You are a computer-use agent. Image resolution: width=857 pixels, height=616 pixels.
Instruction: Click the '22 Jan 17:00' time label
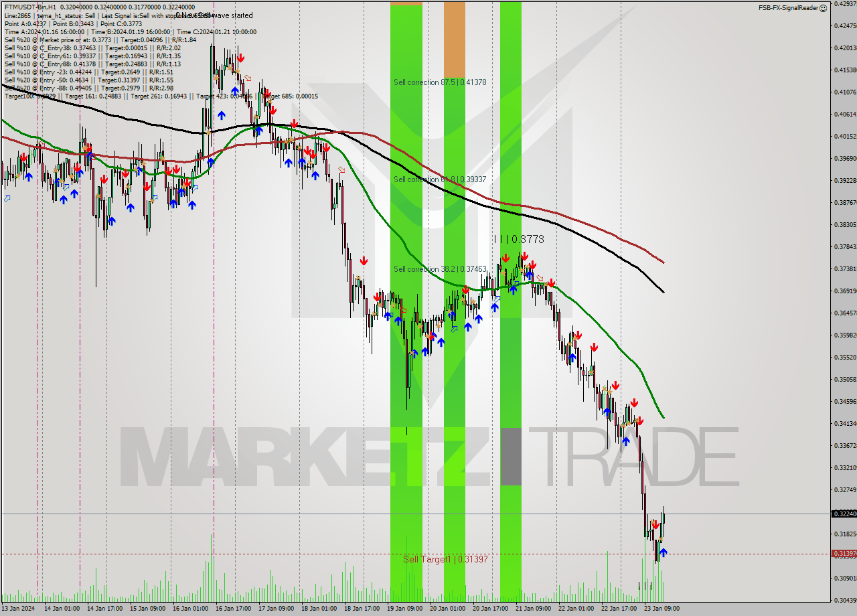pos(619,609)
